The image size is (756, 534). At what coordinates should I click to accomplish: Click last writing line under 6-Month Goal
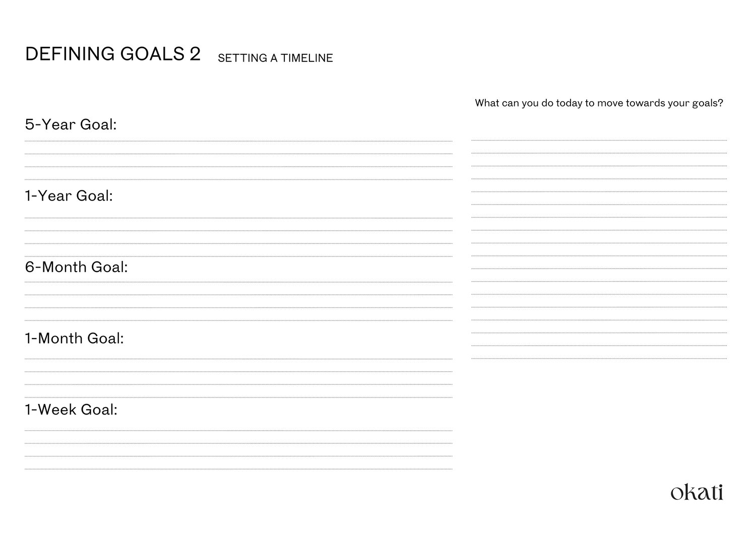238,320
